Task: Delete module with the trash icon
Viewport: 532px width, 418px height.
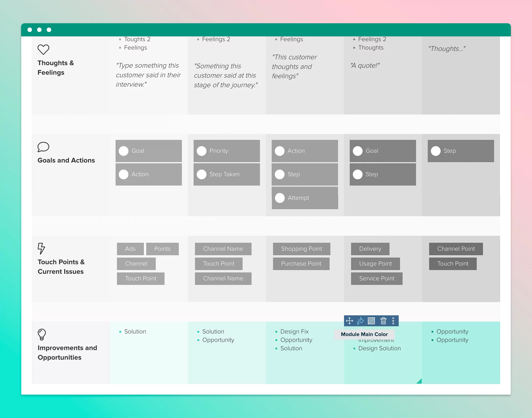Action: pyautogui.click(x=383, y=321)
